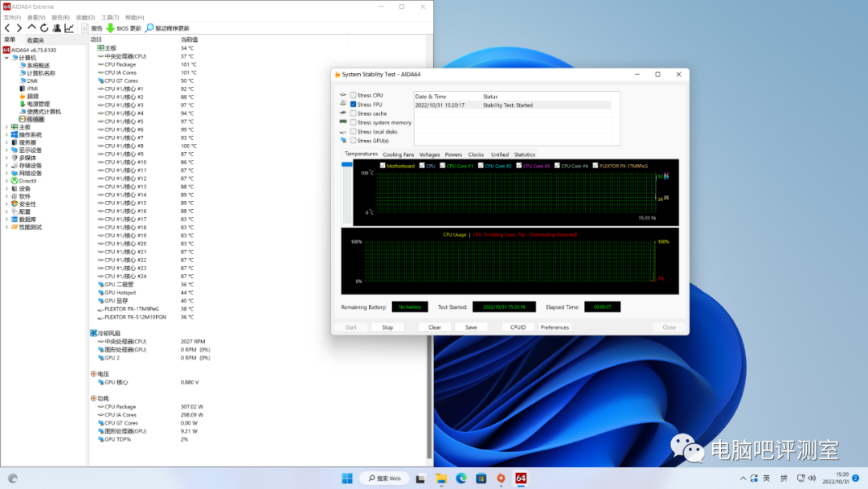Expand the 显示设备 tree node

[6, 150]
